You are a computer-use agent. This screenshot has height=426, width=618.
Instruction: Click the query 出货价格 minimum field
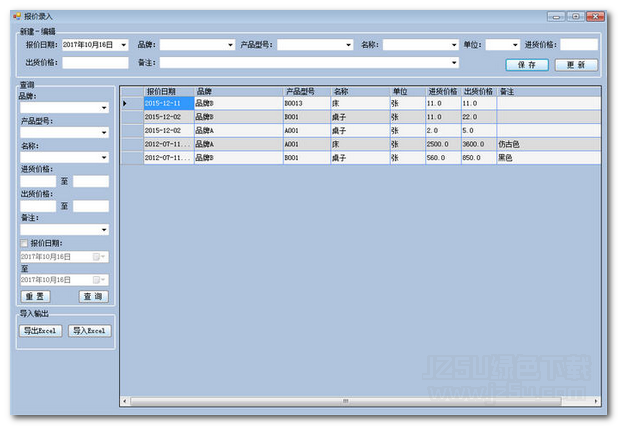point(38,206)
